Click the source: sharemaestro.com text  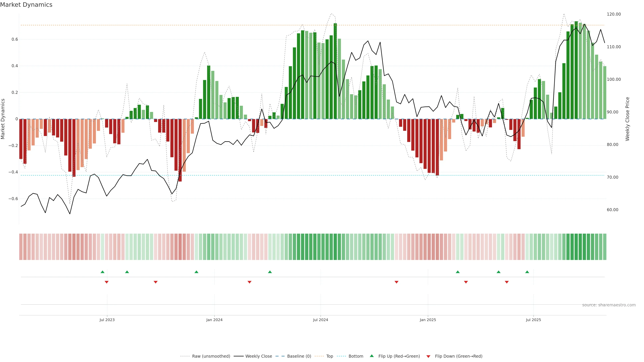pos(609,305)
